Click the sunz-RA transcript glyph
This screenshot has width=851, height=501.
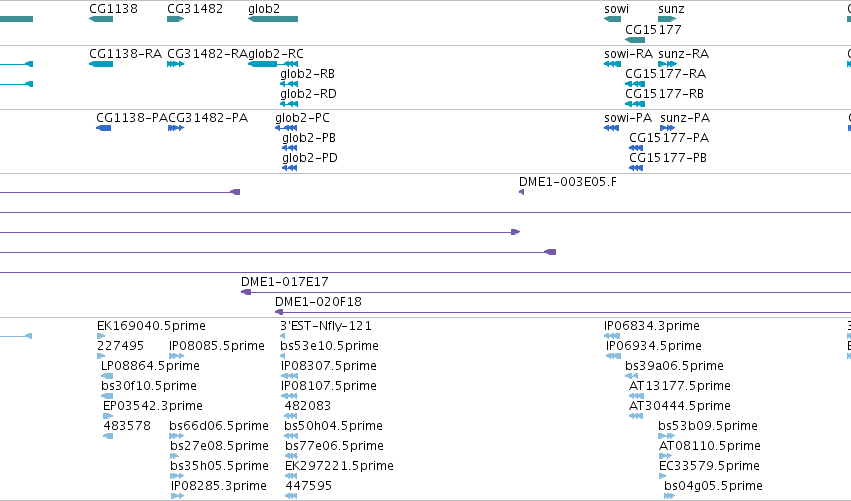(x=668, y=64)
